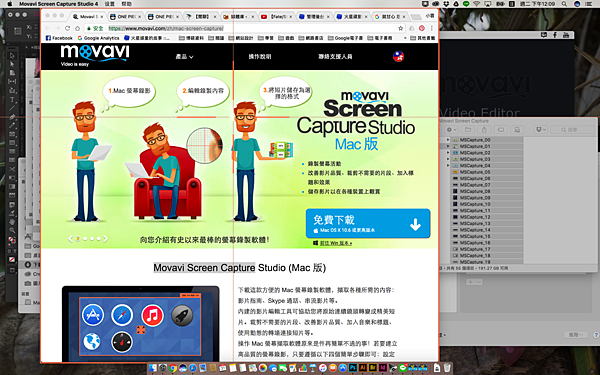Click the Finder edit tags toolbar button
The width and height of the screenshot is (600, 375).
[x=501, y=130]
